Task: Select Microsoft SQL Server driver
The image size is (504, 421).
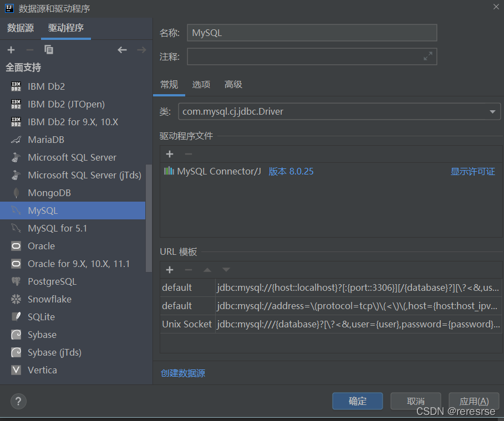Action: click(x=72, y=157)
